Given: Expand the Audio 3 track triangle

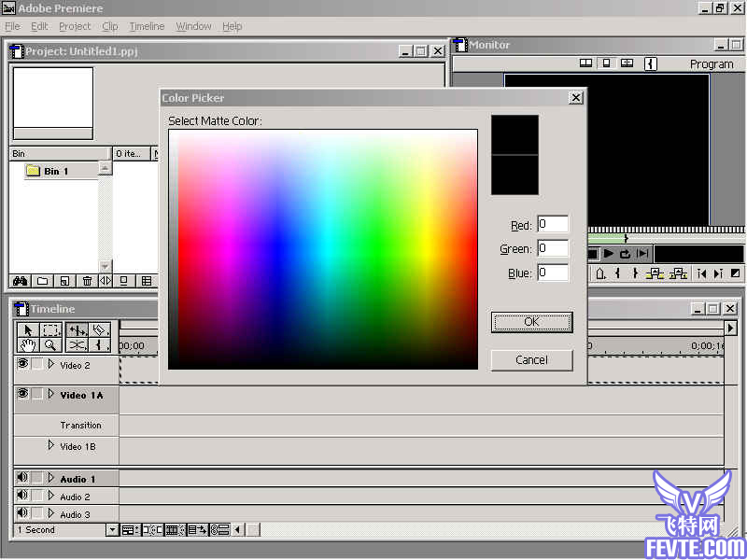Looking at the screenshot, I should [x=51, y=513].
